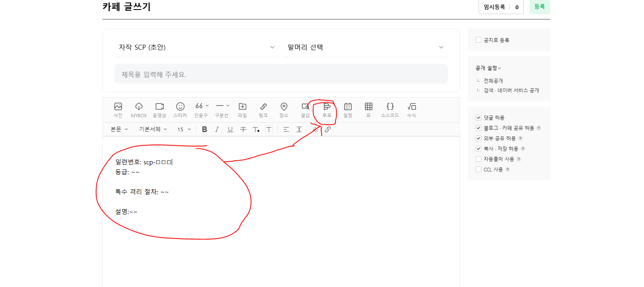Screen dimensions: 644x287
Task: Open the 자작 SCP (초안) board dropdown
Action: [x=197, y=47]
